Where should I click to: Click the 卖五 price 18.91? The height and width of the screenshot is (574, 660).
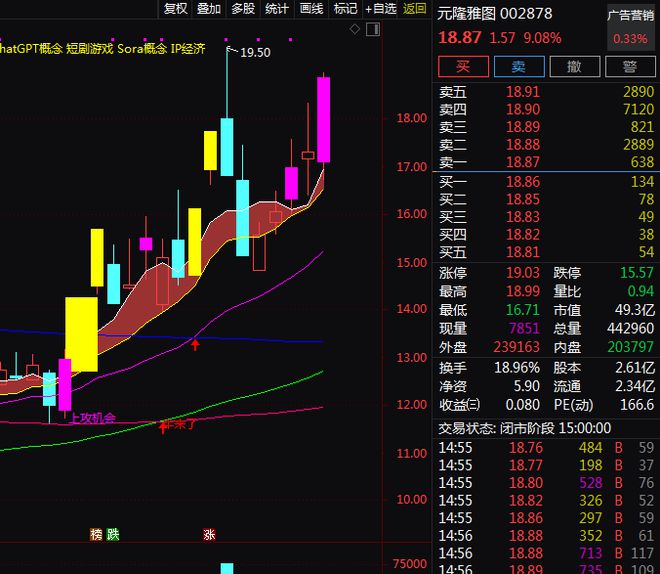pos(523,92)
